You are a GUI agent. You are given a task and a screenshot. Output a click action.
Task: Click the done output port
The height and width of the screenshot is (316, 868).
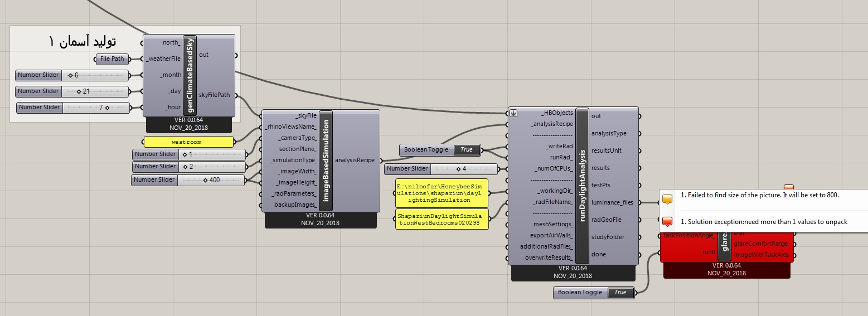[598, 254]
